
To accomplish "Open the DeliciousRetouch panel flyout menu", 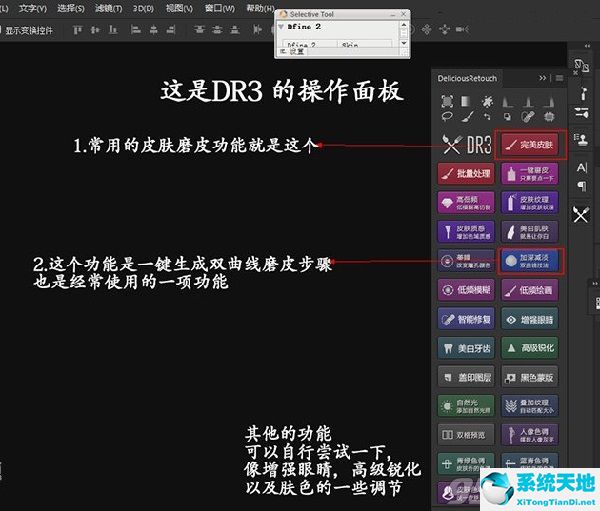I will [559, 78].
